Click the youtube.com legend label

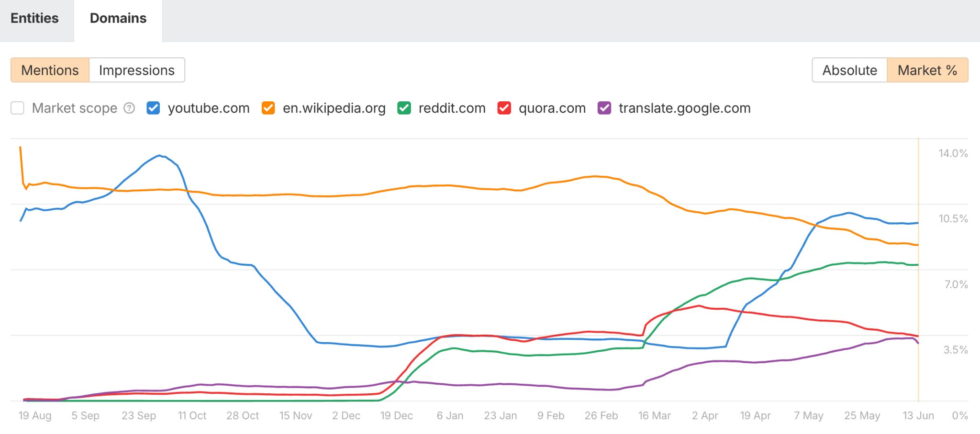coord(209,108)
